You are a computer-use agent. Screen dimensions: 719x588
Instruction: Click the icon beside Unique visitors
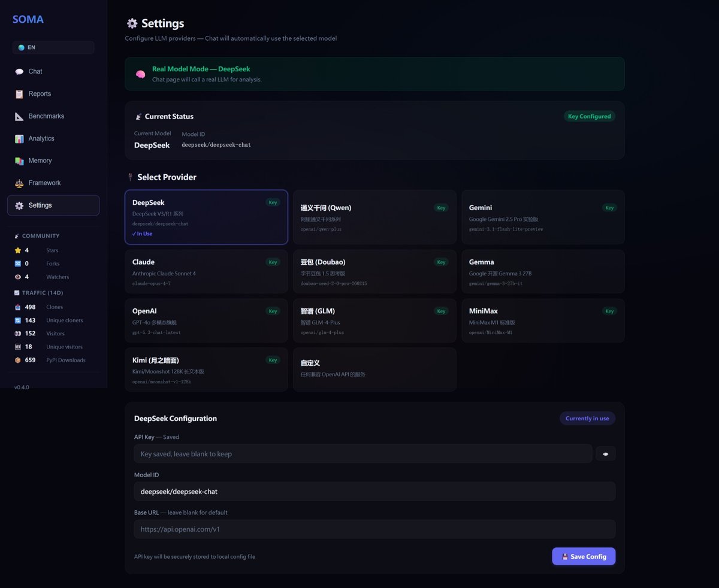pyautogui.click(x=17, y=347)
